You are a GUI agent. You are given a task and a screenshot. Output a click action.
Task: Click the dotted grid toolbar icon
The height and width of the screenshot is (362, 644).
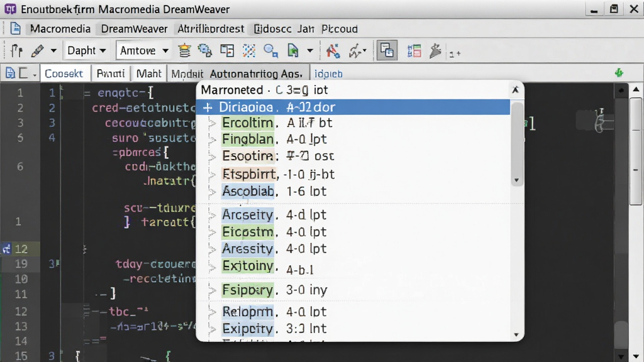[249, 51]
